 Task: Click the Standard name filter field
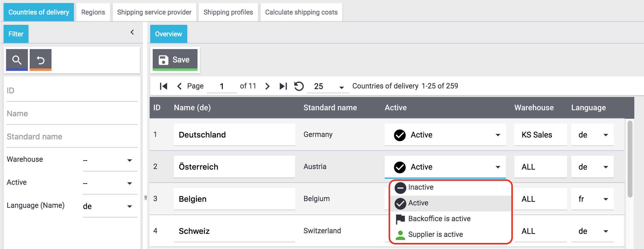click(72, 137)
